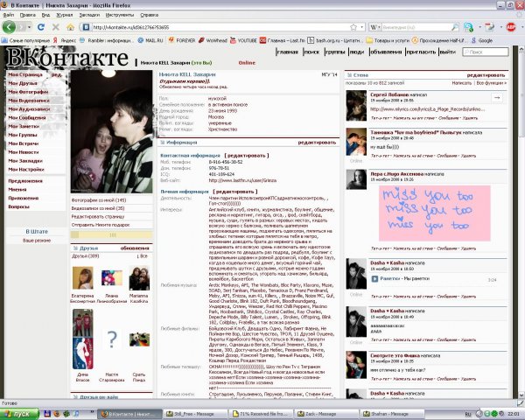Collapse the Информация section header icon
525x420 pixels.
[x=163, y=141]
